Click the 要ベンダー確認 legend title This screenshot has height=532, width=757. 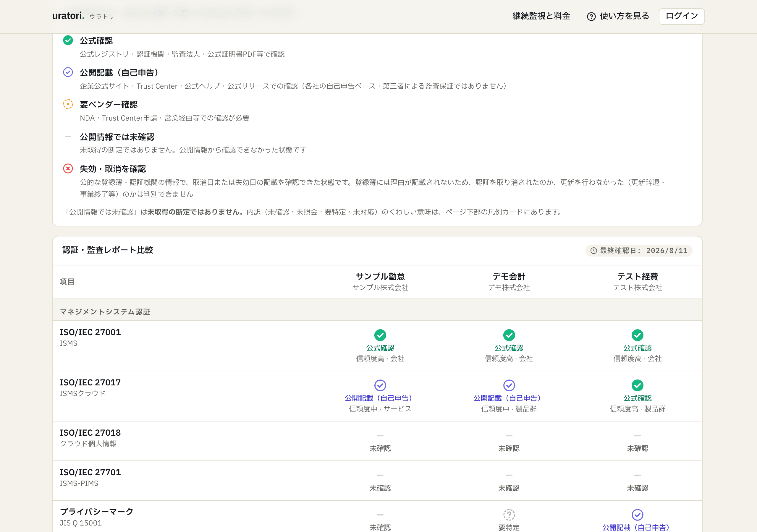(109, 105)
